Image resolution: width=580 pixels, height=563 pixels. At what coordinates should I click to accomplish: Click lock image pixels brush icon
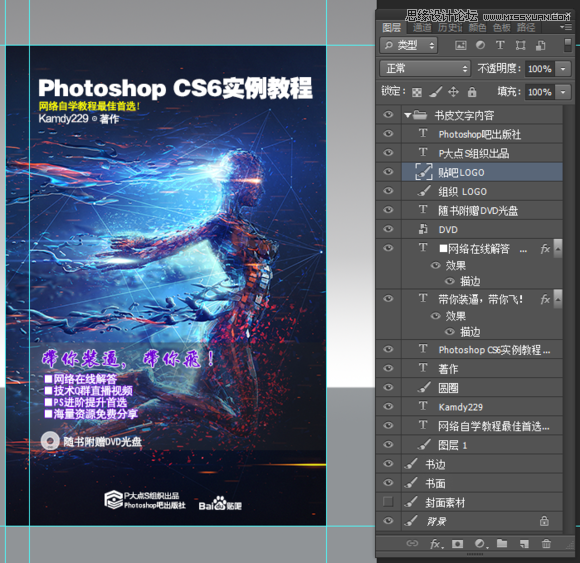point(435,92)
